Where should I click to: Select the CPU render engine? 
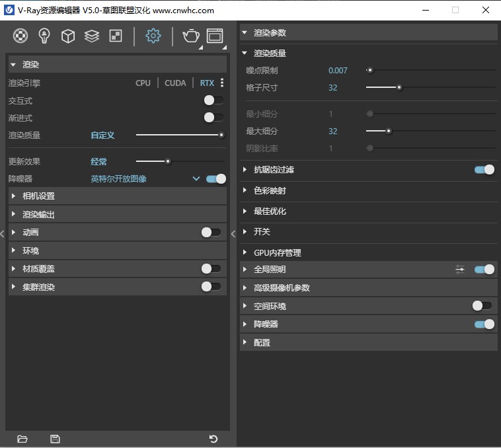pos(143,83)
